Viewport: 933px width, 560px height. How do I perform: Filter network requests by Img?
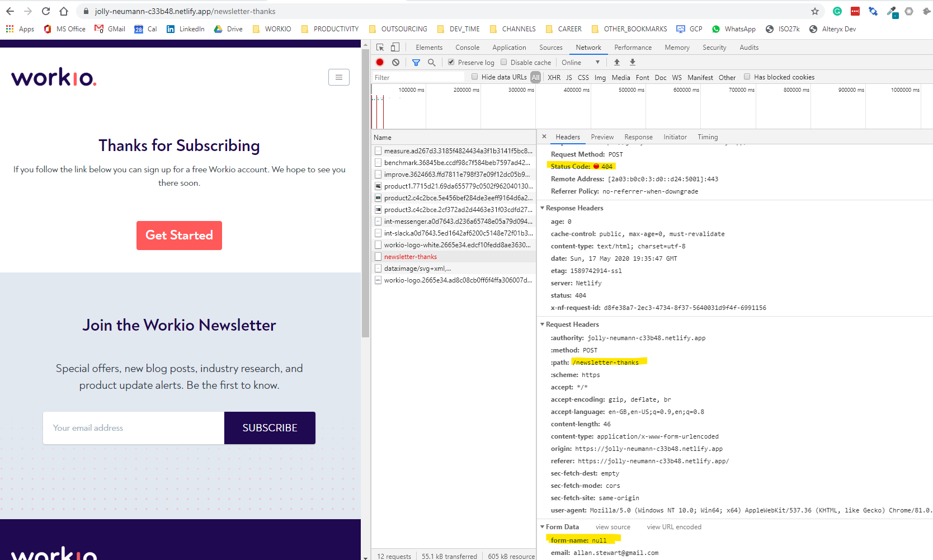click(600, 77)
